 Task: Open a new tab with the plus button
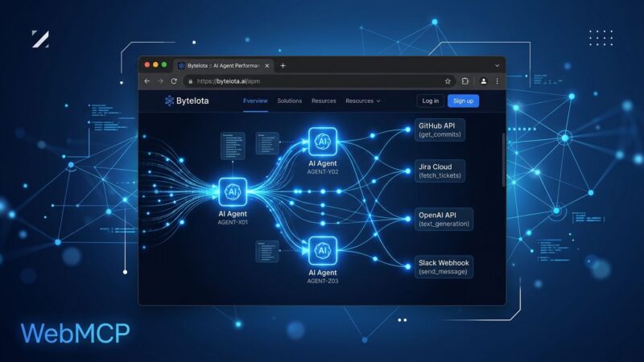click(x=283, y=66)
